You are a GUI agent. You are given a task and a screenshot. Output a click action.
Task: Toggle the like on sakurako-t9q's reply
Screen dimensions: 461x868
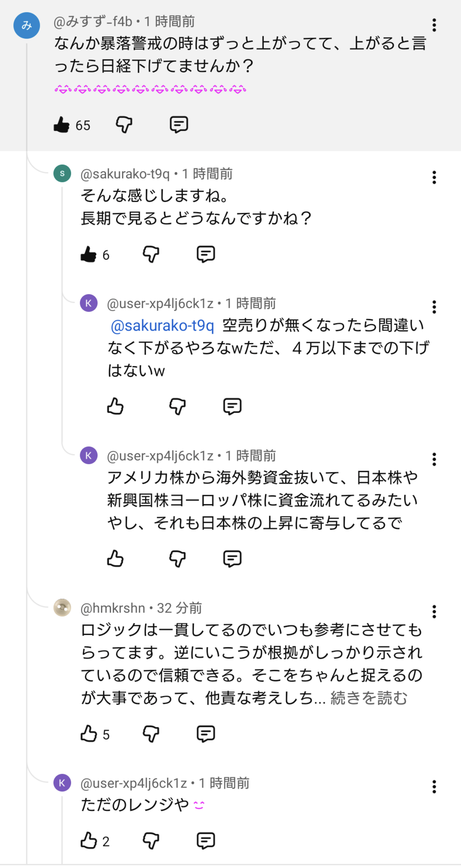89,254
